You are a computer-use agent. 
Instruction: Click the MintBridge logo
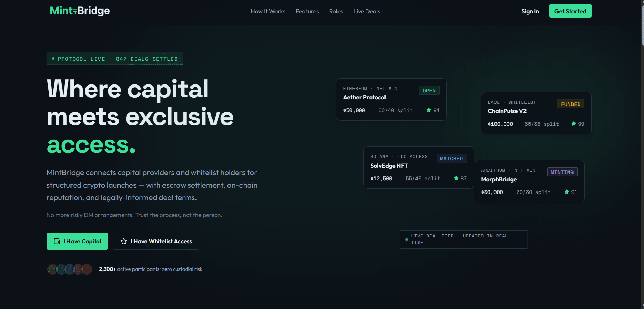point(80,11)
